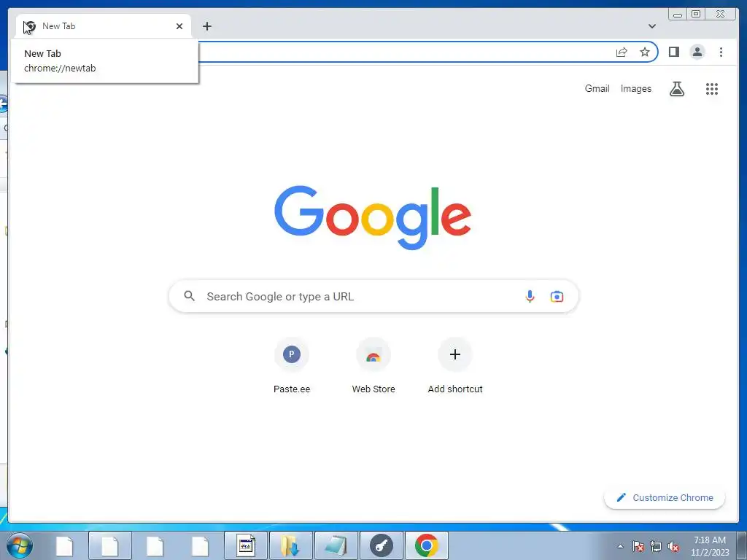Open the Paste.ee shortcut

point(292,365)
